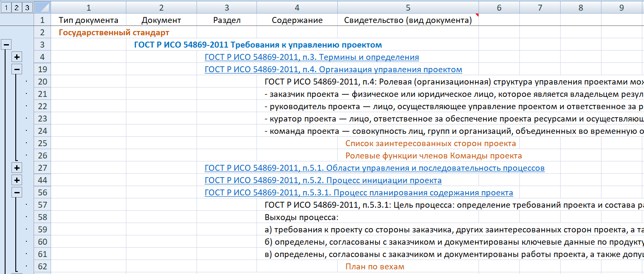Collapse the group at row 56
The width and height of the screenshot is (644, 274).
17,192
